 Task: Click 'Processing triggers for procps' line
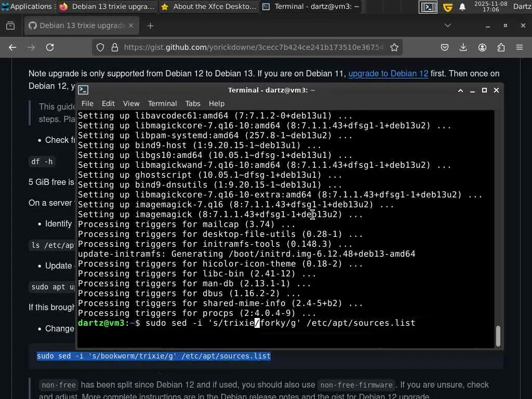tap(197, 313)
